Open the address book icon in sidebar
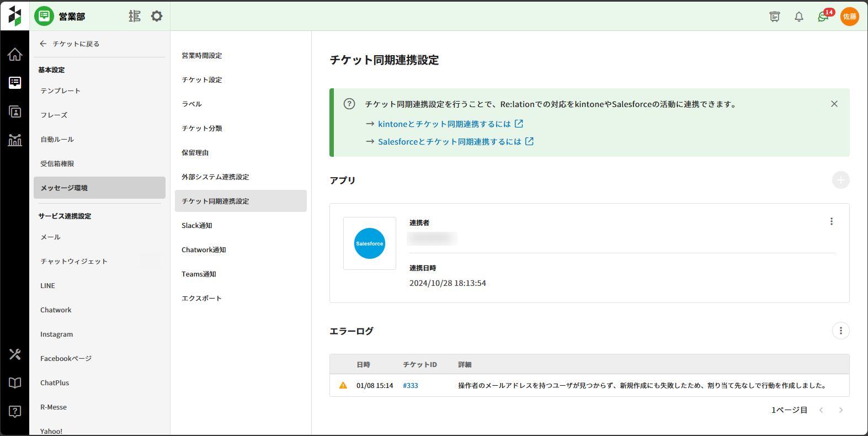868x436 pixels. tap(15, 111)
